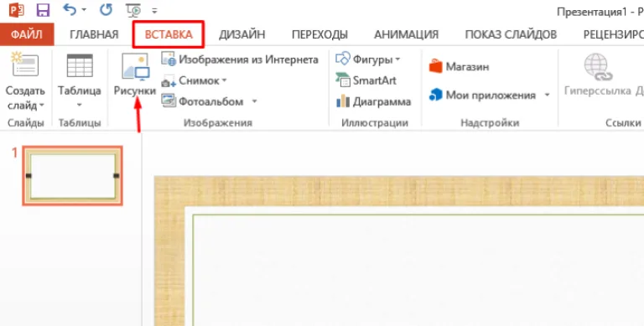
Task: Click the Создать слайд icon
Action: pyautogui.click(x=25, y=65)
